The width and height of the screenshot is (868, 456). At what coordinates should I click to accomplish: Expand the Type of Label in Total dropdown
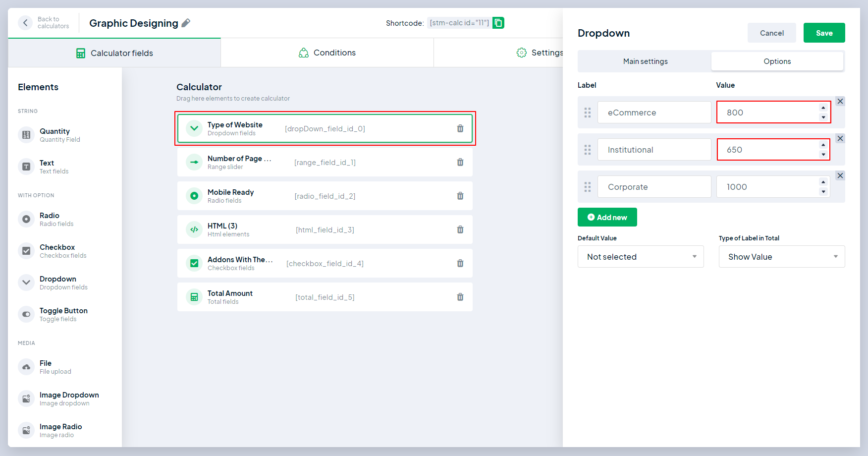click(x=781, y=257)
